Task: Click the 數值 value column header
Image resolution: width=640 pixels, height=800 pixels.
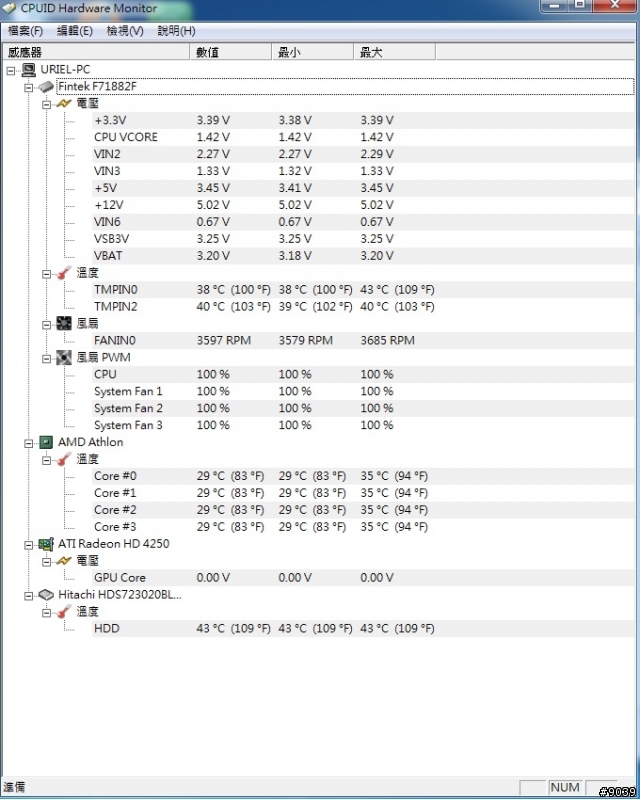Action: point(231,52)
